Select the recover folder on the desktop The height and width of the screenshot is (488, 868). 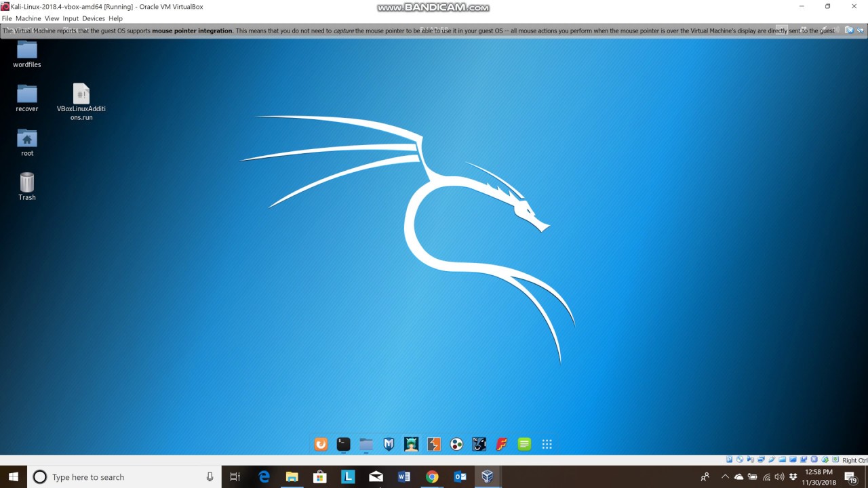(x=27, y=98)
